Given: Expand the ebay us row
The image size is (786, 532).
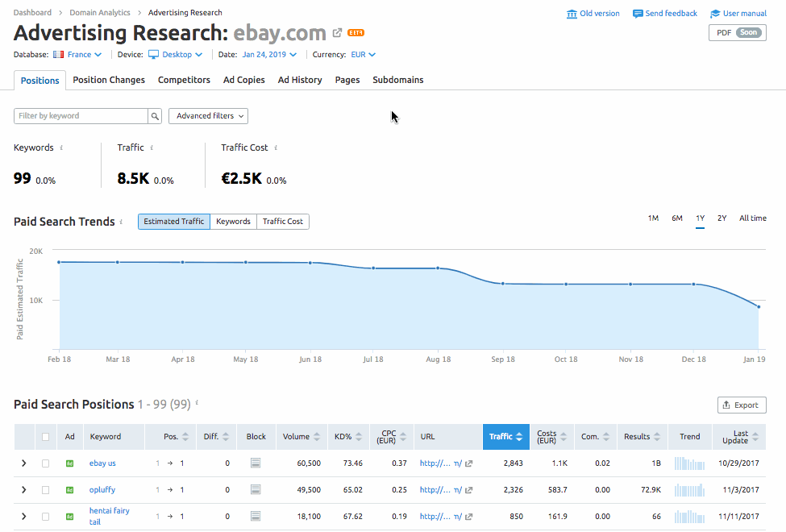Looking at the screenshot, I should pyautogui.click(x=24, y=463).
